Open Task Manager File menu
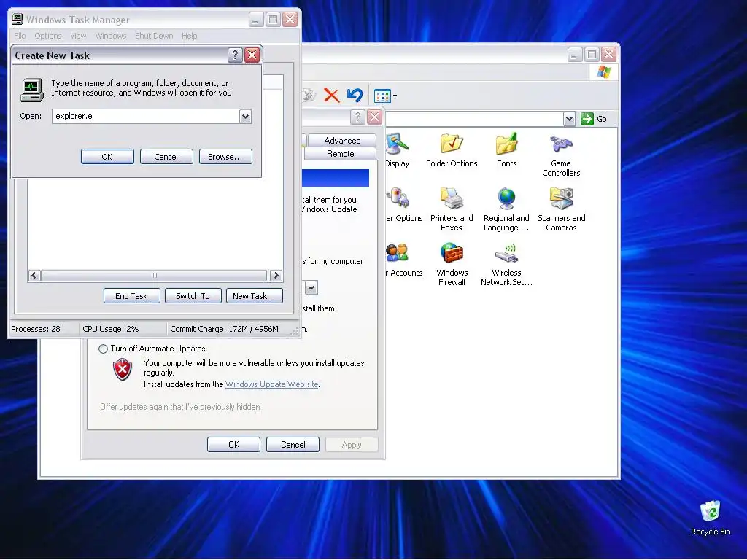Screen dimensions: 747x560 20,36
